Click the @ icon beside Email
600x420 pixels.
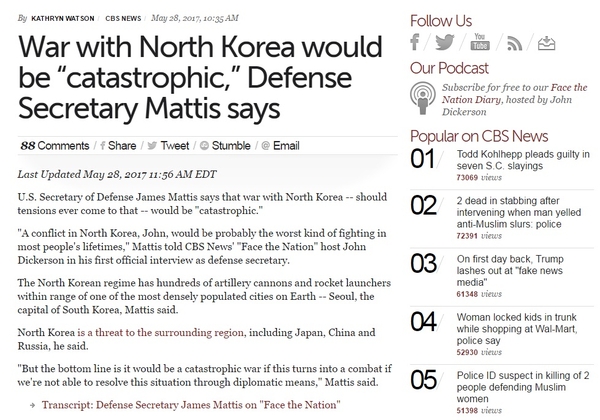click(266, 146)
